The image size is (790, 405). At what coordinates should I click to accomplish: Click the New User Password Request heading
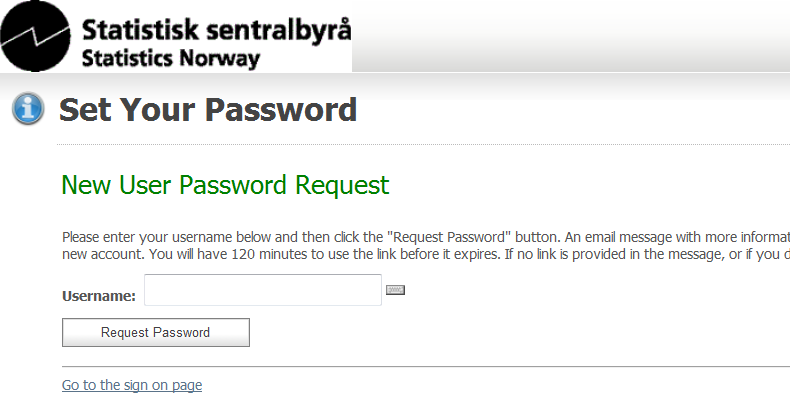(x=225, y=185)
